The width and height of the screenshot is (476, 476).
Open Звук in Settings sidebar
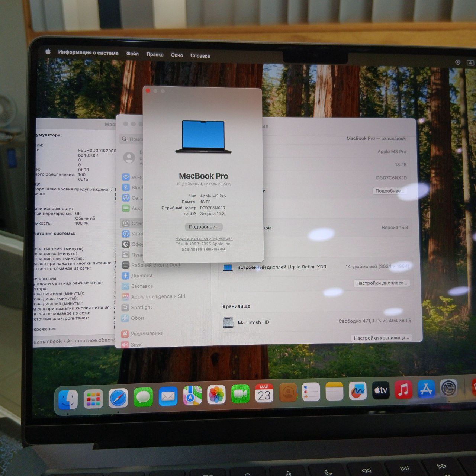(132, 344)
